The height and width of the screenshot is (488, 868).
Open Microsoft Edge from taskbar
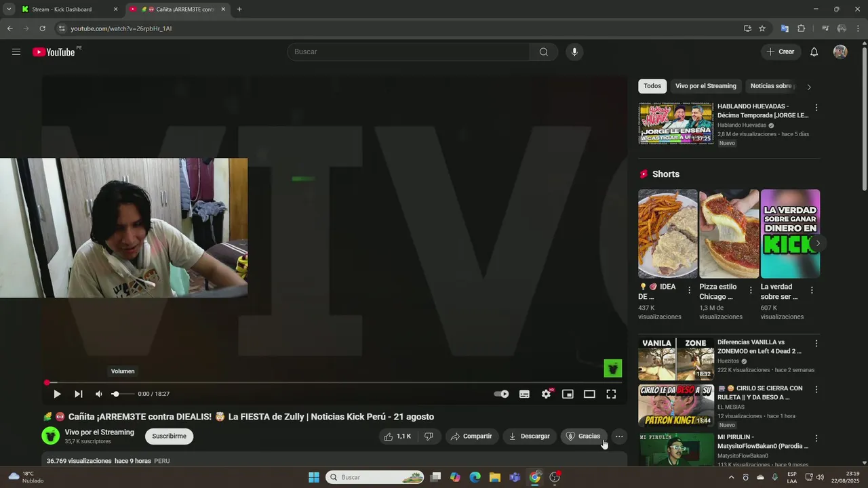[475, 477]
